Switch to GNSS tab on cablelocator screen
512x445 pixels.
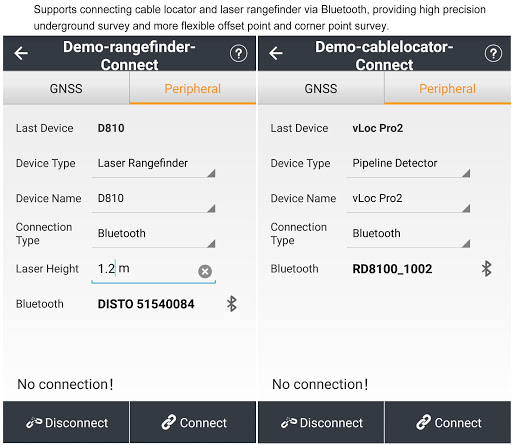(321, 89)
